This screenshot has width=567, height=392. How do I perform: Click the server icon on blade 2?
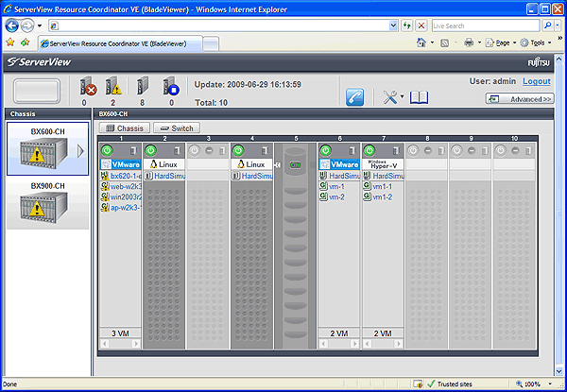coord(178,150)
